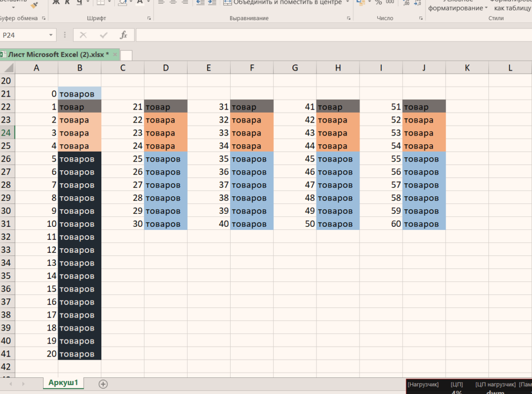The height and width of the screenshot is (394, 532).
Task: Click Объединить и поместить в центре
Action: pos(283,3)
